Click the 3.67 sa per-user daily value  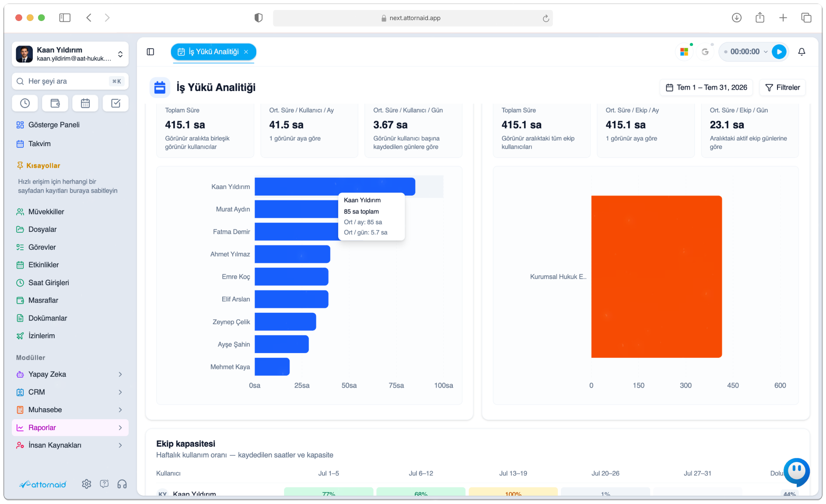click(x=390, y=125)
